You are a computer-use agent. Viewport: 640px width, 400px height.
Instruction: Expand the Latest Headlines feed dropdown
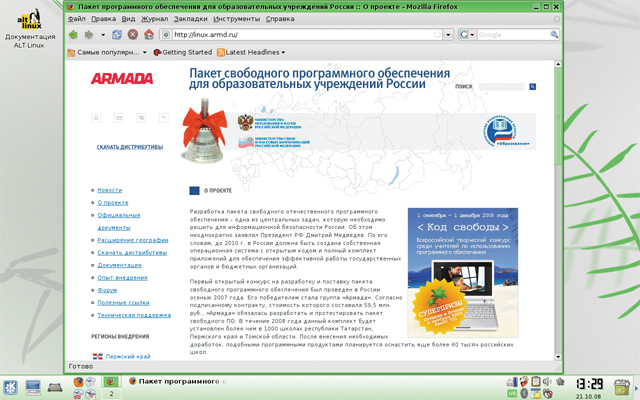pyautogui.click(x=251, y=52)
